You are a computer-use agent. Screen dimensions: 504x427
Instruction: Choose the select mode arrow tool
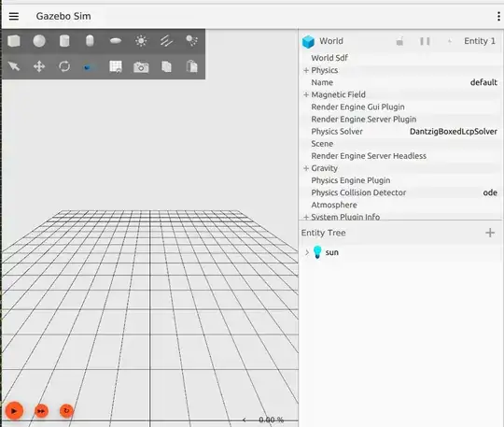point(14,66)
